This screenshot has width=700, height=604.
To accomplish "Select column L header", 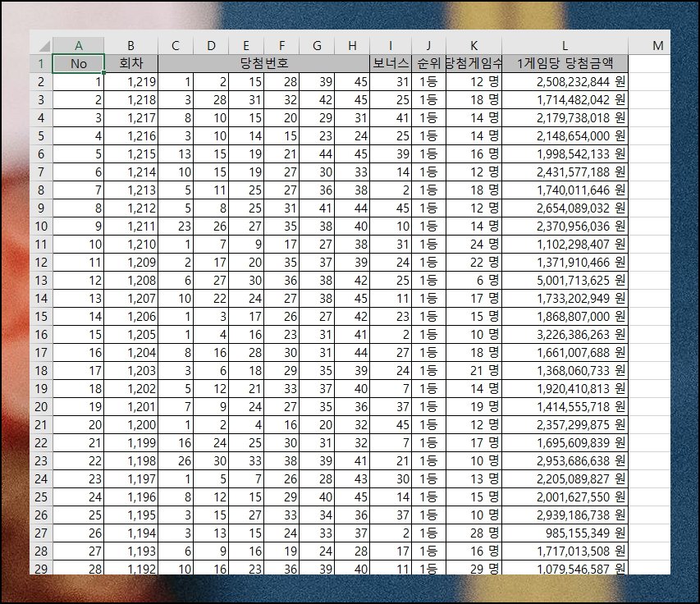I will (565, 45).
